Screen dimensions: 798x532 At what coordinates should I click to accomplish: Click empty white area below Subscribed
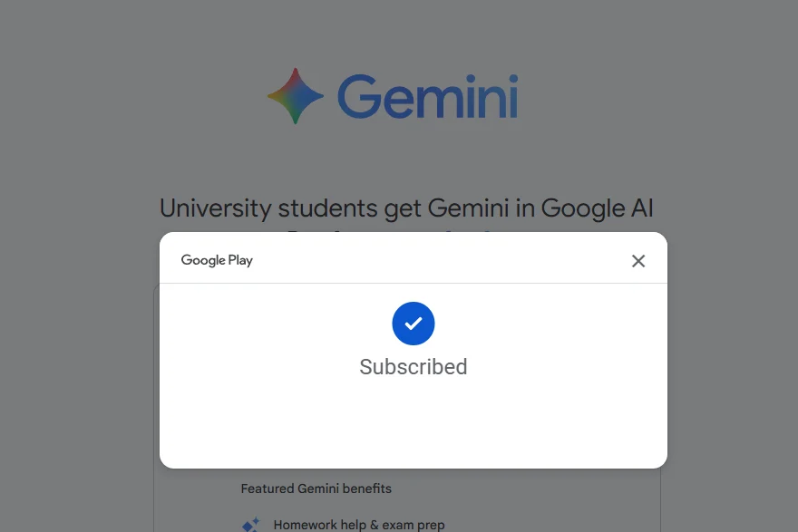(x=414, y=421)
